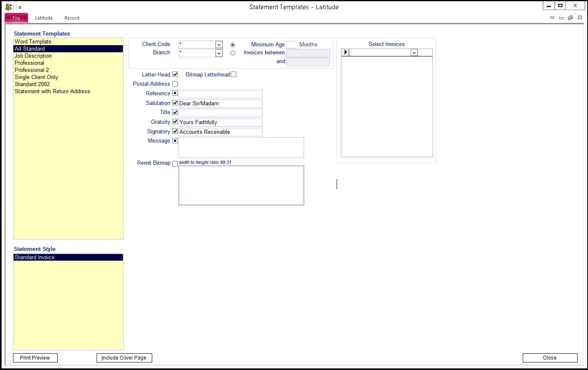Tick the Postal Address checkbox
Screen dimensions: 588x370
175,84
